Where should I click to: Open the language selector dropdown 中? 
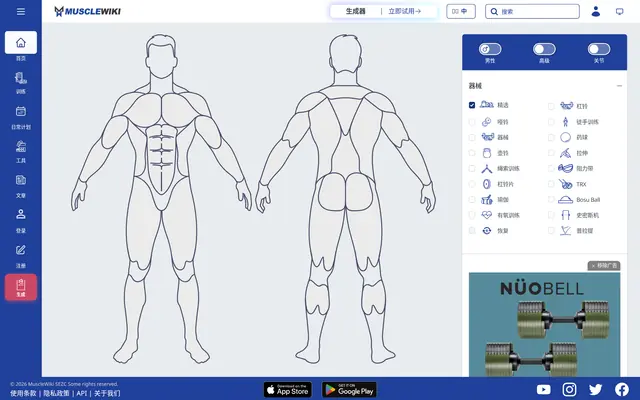tap(461, 11)
